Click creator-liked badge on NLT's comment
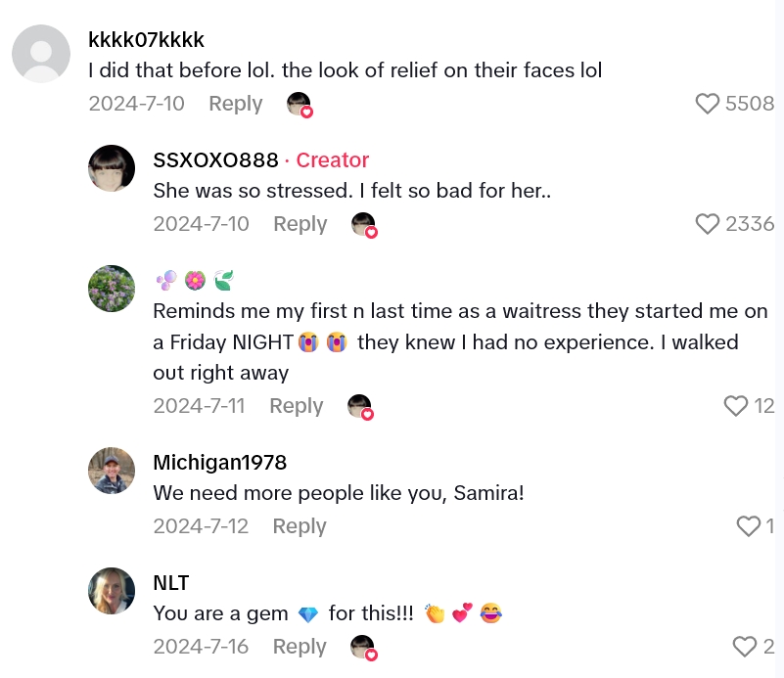Viewport: 784px width, 678px height. [363, 648]
